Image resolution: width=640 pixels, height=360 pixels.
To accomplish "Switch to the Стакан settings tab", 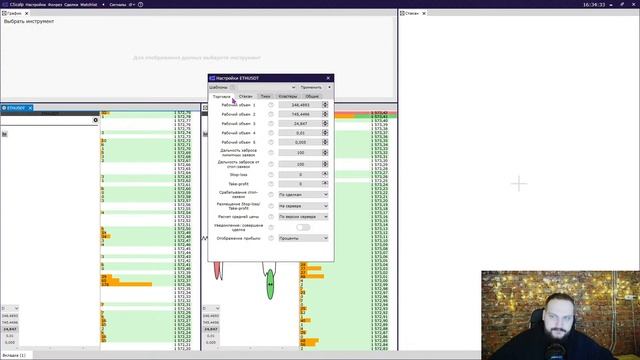I will (245, 96).
